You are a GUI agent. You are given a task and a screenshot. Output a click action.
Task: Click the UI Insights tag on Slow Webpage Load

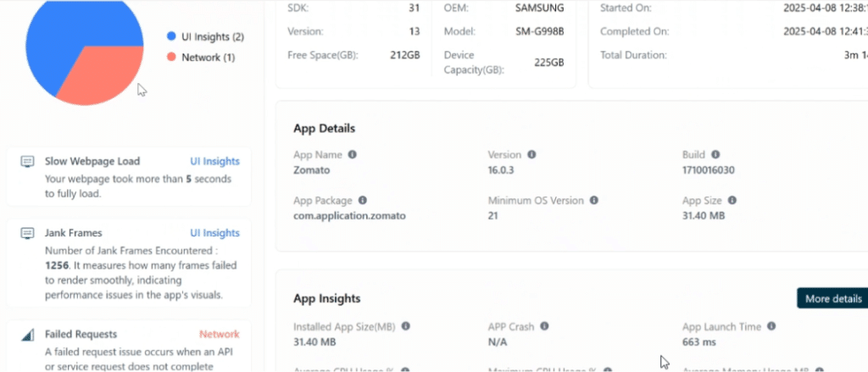(x=214, y=162)
